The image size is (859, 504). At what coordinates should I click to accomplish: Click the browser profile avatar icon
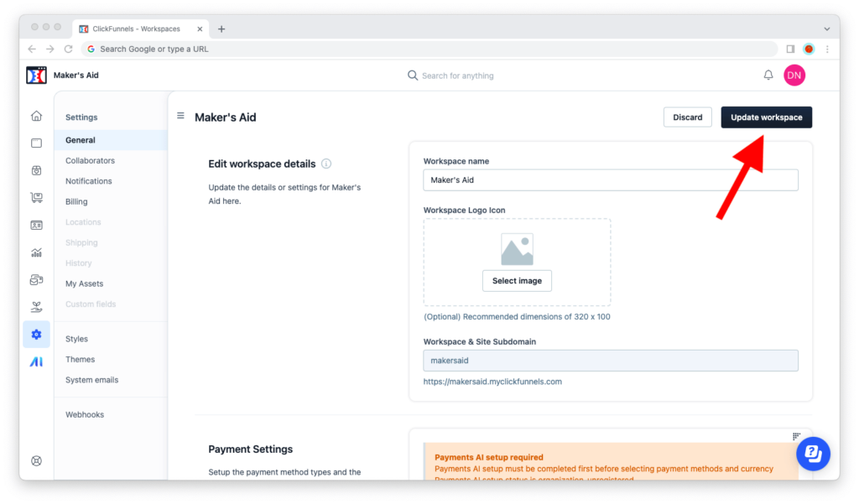click(809, 49)
